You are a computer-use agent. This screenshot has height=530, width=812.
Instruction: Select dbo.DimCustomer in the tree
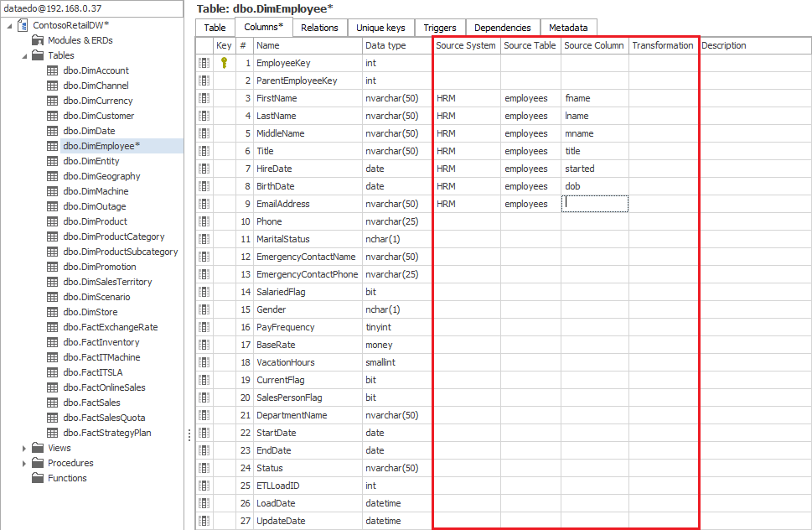coord(98,116)
